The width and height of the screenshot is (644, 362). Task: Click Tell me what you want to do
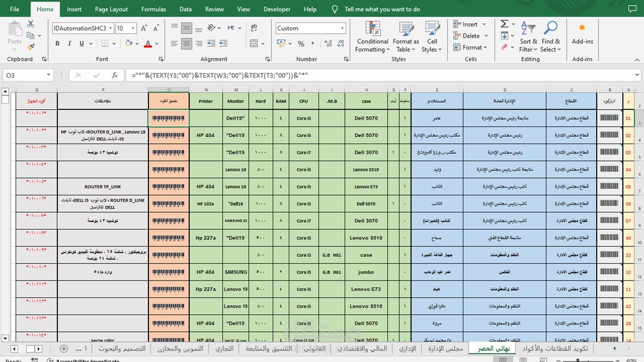(x=382, y=9)
